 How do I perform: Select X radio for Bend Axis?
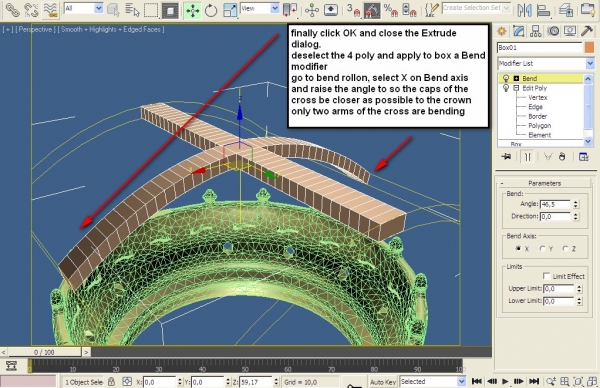point(518,248)
